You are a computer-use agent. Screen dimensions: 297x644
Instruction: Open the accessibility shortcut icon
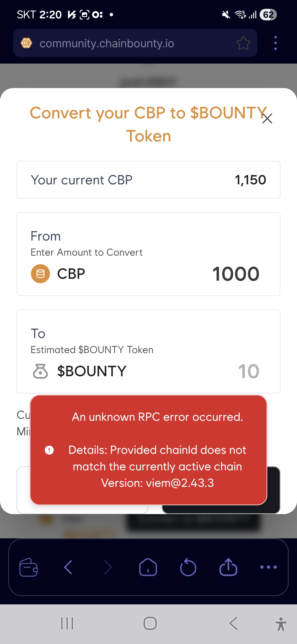[x=281, y=624]
